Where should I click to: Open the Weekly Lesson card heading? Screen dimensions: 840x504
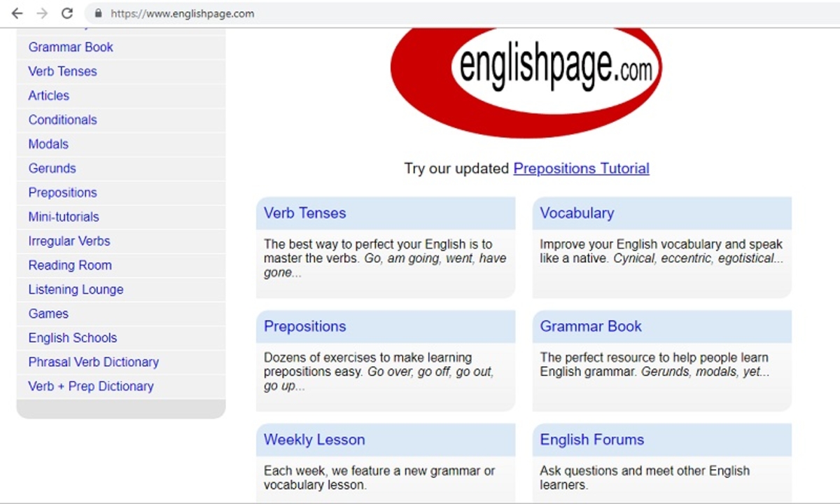tap(314, 440)
